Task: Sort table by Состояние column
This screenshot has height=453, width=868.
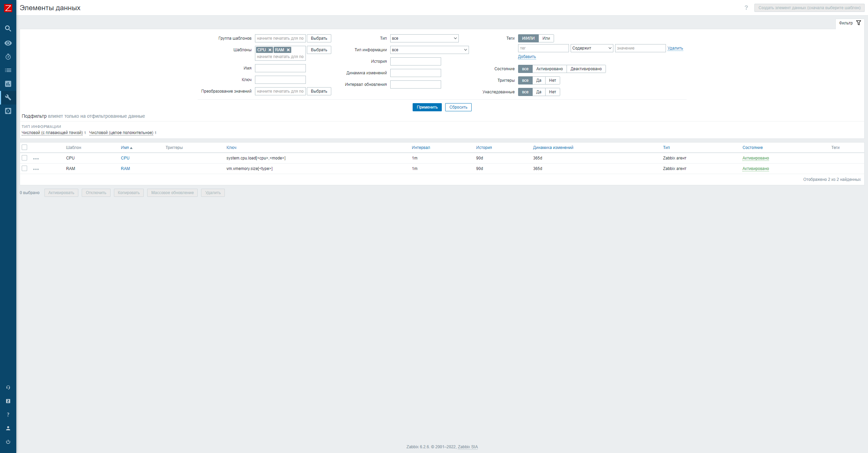Action: pos(752,148)
